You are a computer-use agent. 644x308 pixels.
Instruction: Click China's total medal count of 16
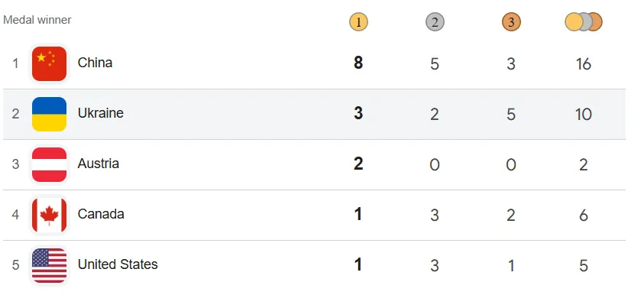coord(584,63)
